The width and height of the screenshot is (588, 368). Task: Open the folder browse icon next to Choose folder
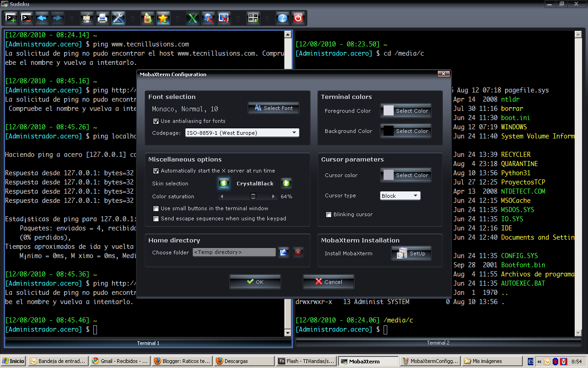(x=283, y=252)
